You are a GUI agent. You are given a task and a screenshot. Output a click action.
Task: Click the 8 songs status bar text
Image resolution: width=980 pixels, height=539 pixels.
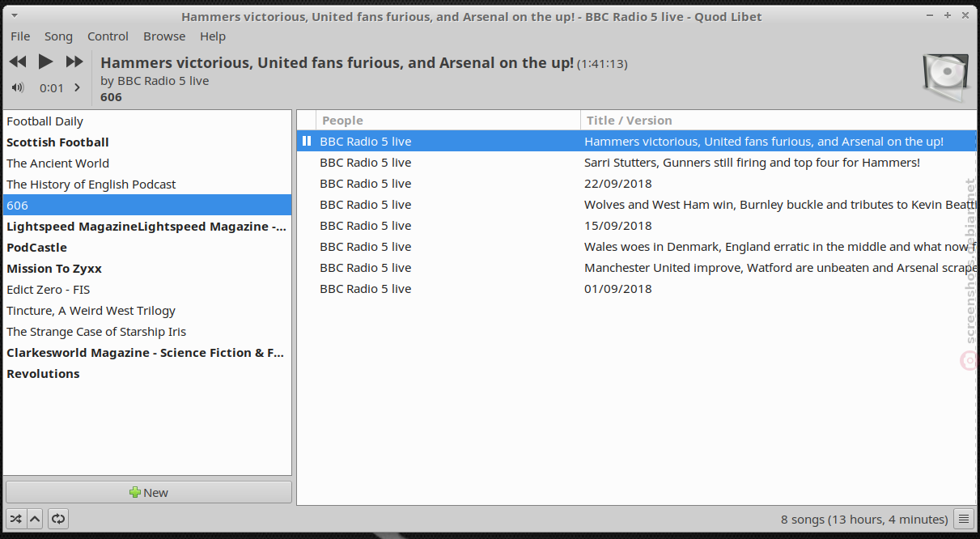(x=864, y=520)
